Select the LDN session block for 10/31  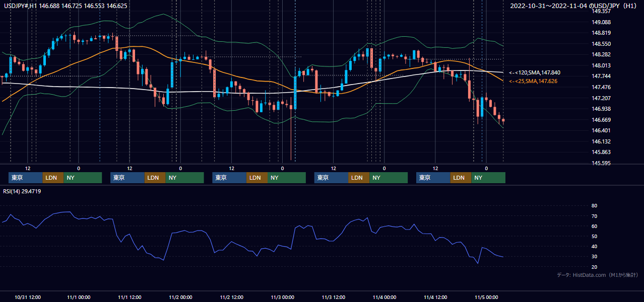53,178
